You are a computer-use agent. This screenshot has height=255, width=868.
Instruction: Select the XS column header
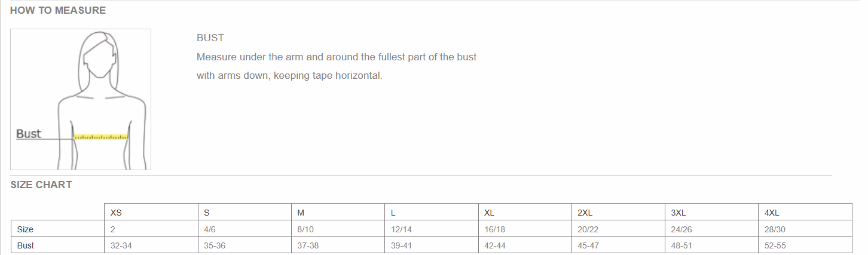click(x=117, y=213)
